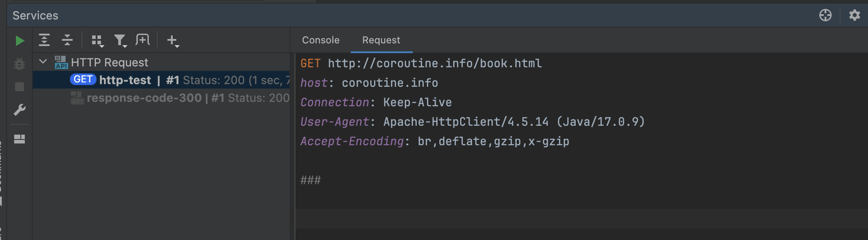Open the Add Service plus dropdown
Image resolution: width=868 pixels, height=240 pixels.
[173, 41]
